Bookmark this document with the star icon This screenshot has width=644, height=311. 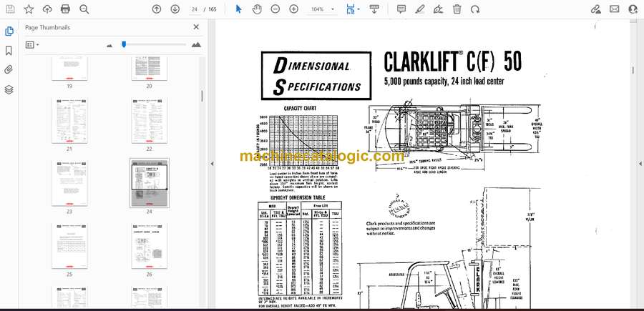coord(29,9)
